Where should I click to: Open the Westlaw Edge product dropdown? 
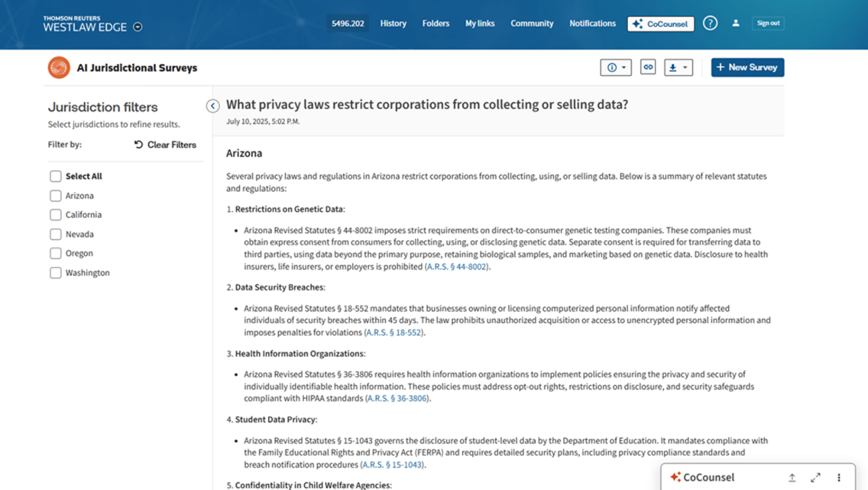point(138,27)
